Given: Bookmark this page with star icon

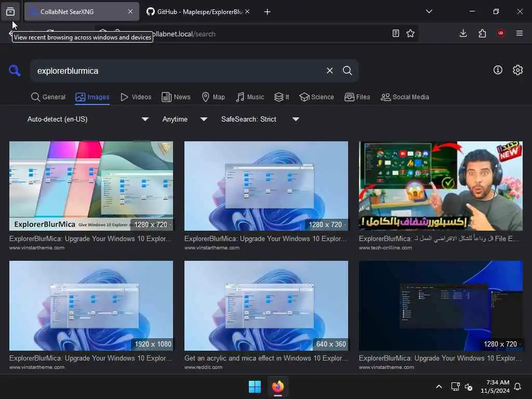Looking at the screenshot, I should coord(410,33).
